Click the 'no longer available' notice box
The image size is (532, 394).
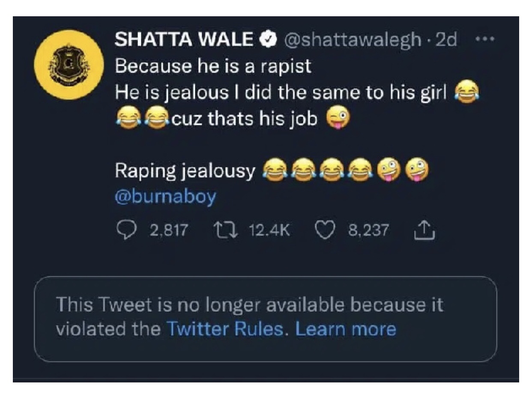pyautogui.click(x=266, y=319)
